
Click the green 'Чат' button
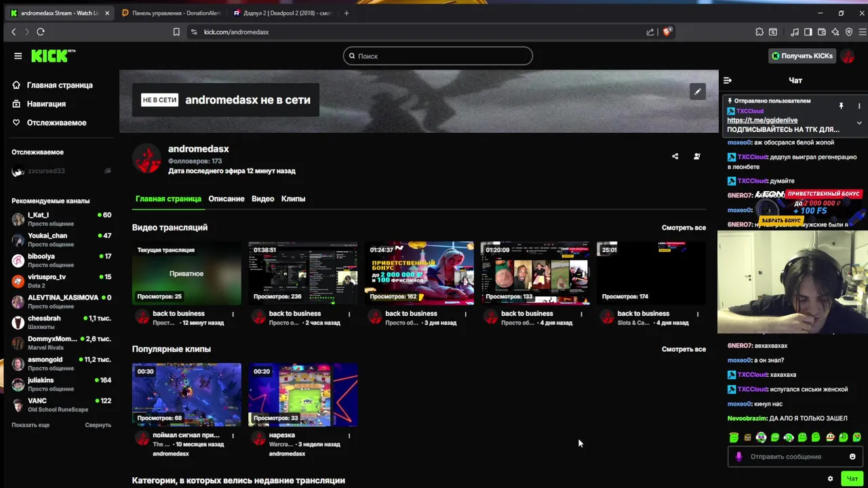pos(852,479)
